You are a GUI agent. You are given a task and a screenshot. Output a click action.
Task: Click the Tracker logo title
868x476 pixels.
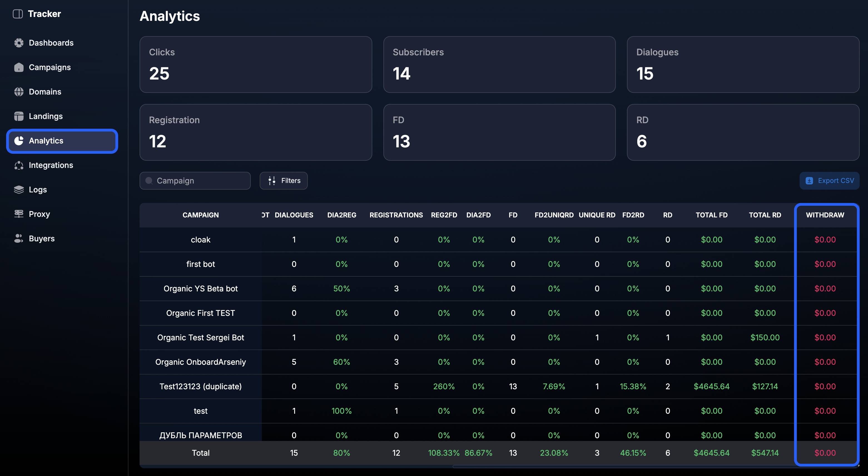(x=44, y=14)
